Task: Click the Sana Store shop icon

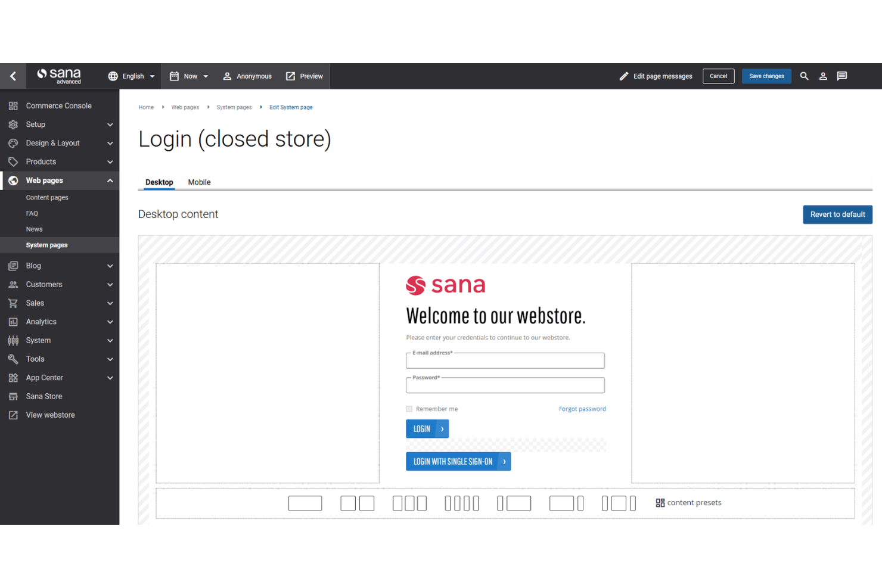Action: (13, 396)
